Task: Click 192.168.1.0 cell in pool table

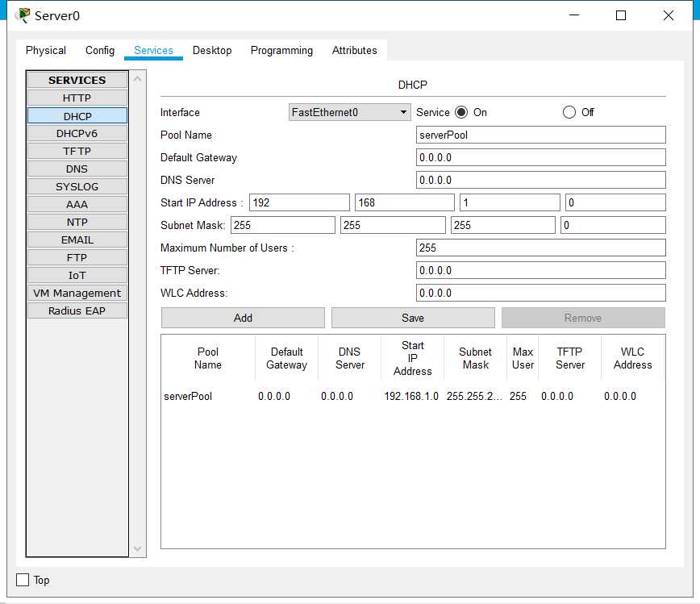Action: [411, 396]
